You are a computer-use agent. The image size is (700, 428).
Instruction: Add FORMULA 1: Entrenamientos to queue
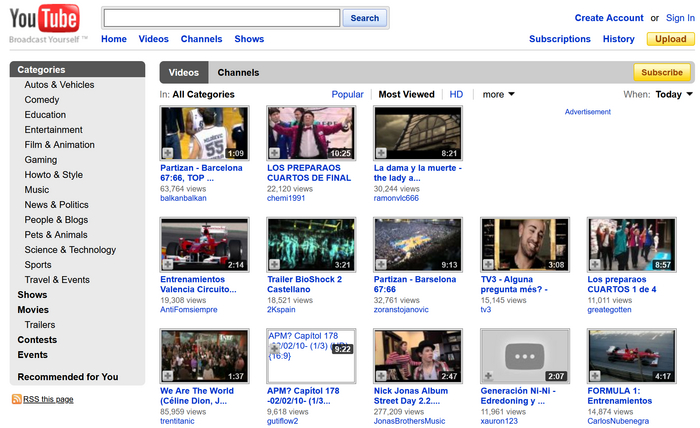click(x=595, y=376)
